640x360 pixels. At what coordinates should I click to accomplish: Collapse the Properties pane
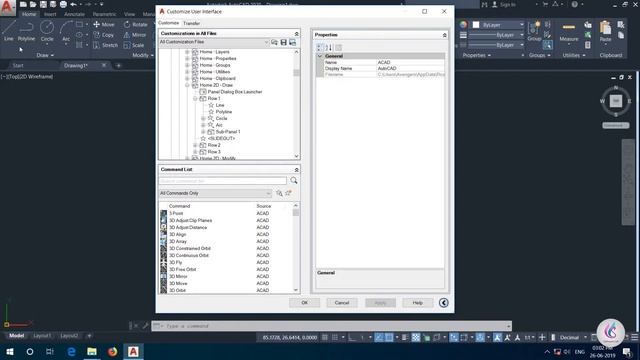click(444, 35)
